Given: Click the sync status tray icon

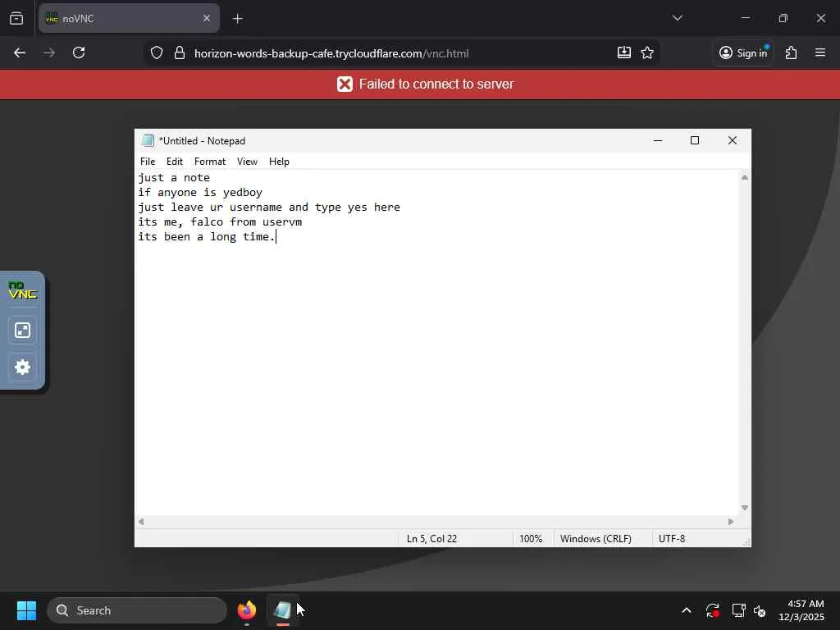Looking at the screenshot, I should (x=713, y=610).
